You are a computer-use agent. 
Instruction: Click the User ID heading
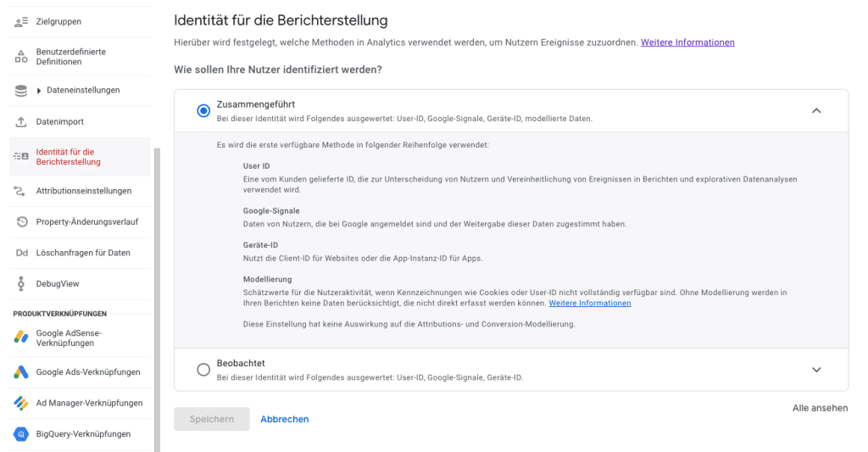(256, 166)
